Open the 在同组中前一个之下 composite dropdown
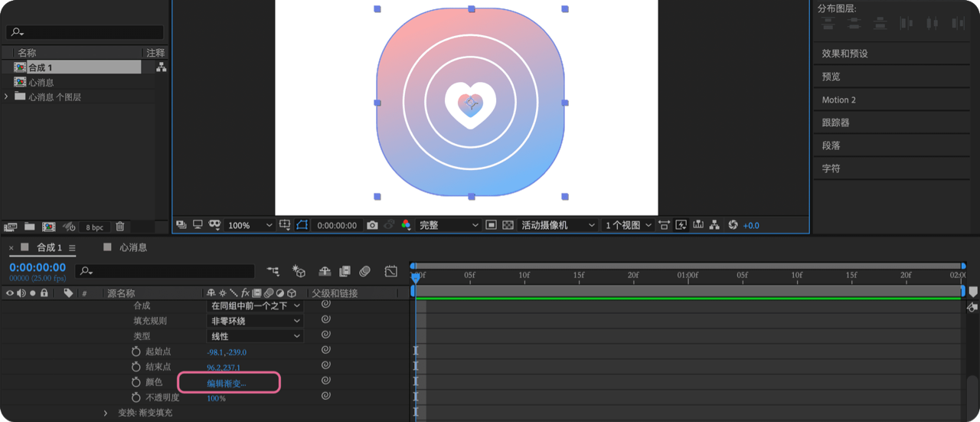980x422 pixels. tap(255, 306)
